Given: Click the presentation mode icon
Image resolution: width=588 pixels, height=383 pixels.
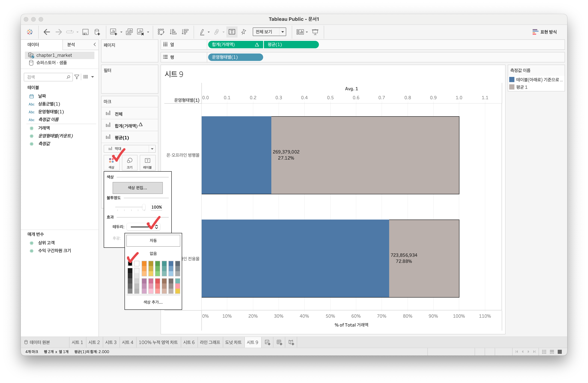Looking at the screenshot, I should pos(315,32).
